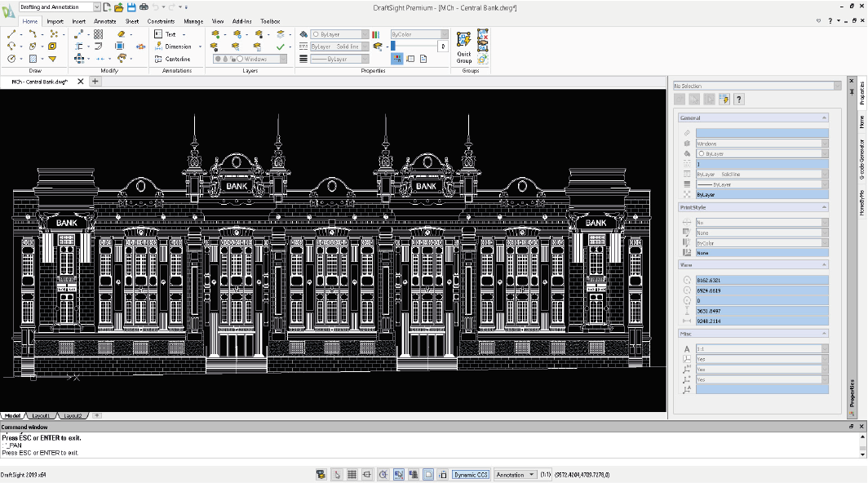
Task: Open the Constraints ribbon tab
Action: pyautogui.click(x=161, y=21)
